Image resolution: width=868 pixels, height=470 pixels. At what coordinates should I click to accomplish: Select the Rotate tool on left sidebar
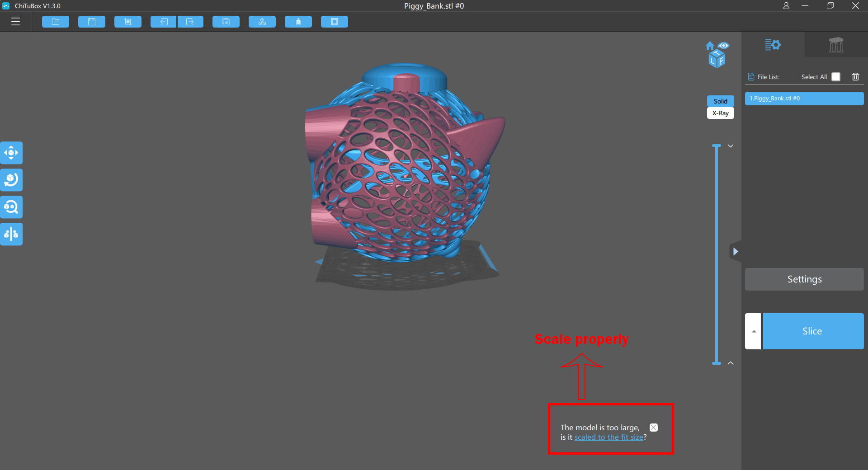(11, 180)
